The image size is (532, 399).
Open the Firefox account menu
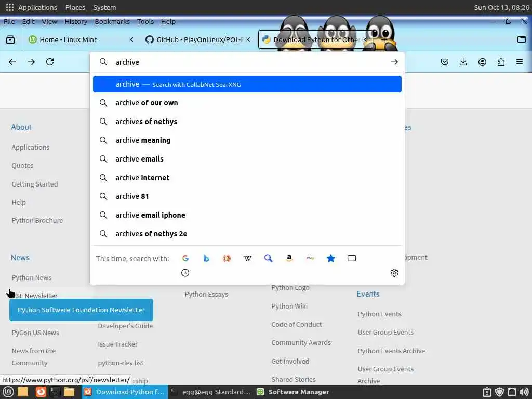click(x=482, y=62)
